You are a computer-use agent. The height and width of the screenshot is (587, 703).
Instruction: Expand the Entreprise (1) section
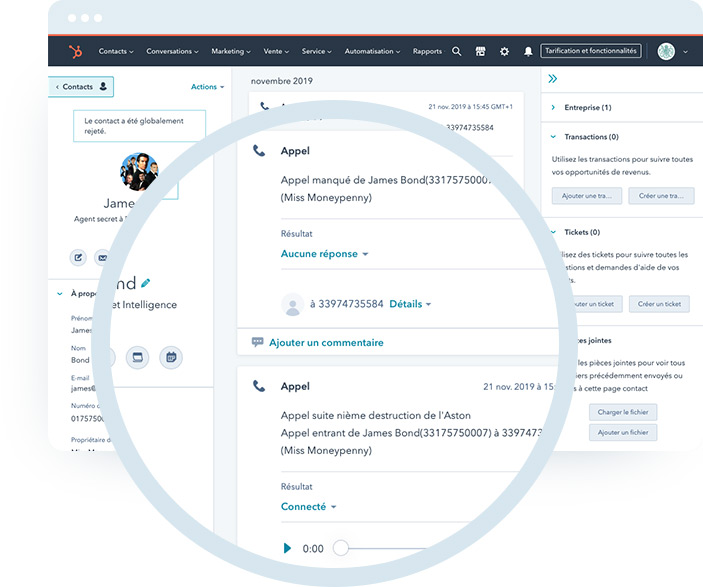tap(581, 108)
